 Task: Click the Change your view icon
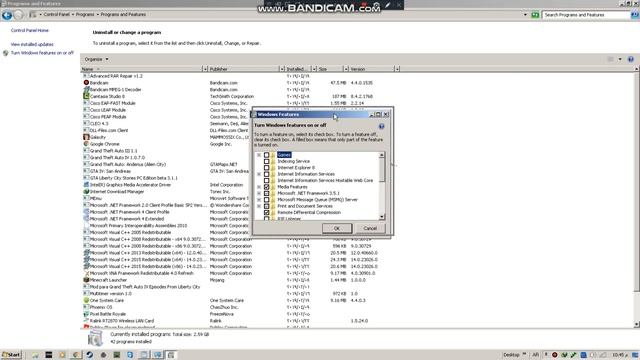(611, 59)
